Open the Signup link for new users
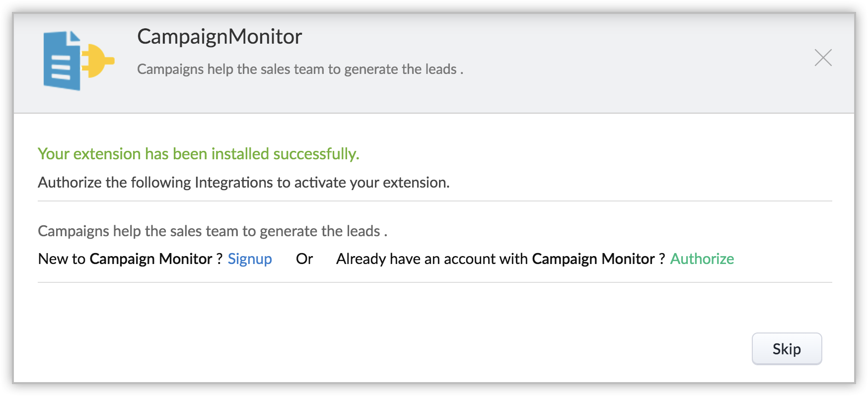The height and width of the screenshot is (396, 868). [250, 259]
